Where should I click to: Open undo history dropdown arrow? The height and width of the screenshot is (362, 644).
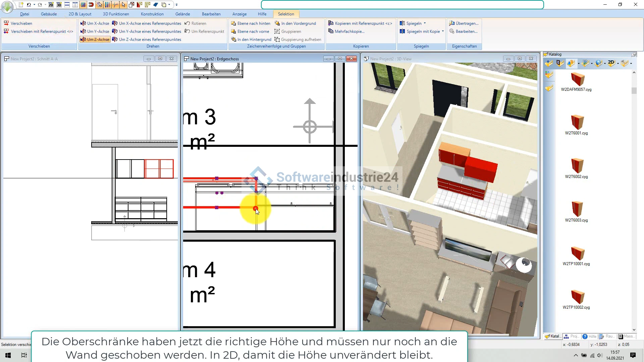pos(34,5)
